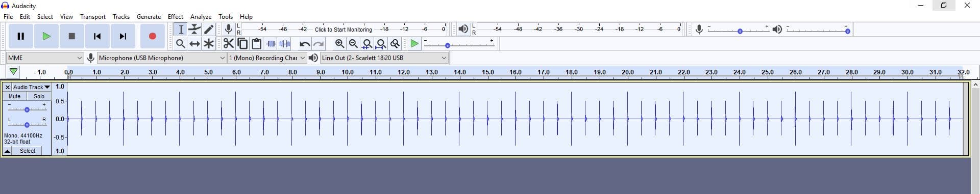Click the track Select button
The width and height of the screenshot is (980, 194).
(28, 151)
